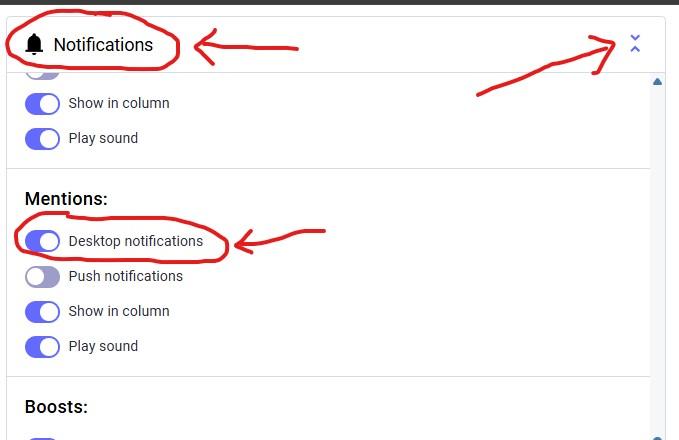Click the Boosts section heading
This screenshot has height=440, width=679.
click(56, 407)
